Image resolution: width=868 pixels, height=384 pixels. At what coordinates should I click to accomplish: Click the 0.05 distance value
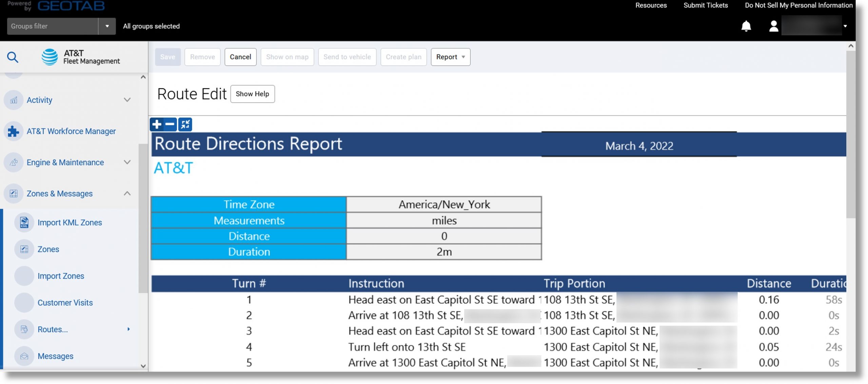coord(769,347)
